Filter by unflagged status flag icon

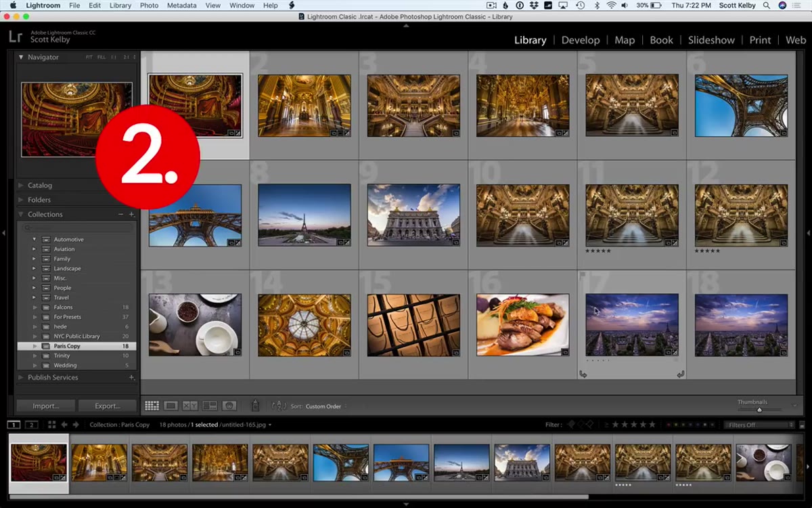pos(580,425)
